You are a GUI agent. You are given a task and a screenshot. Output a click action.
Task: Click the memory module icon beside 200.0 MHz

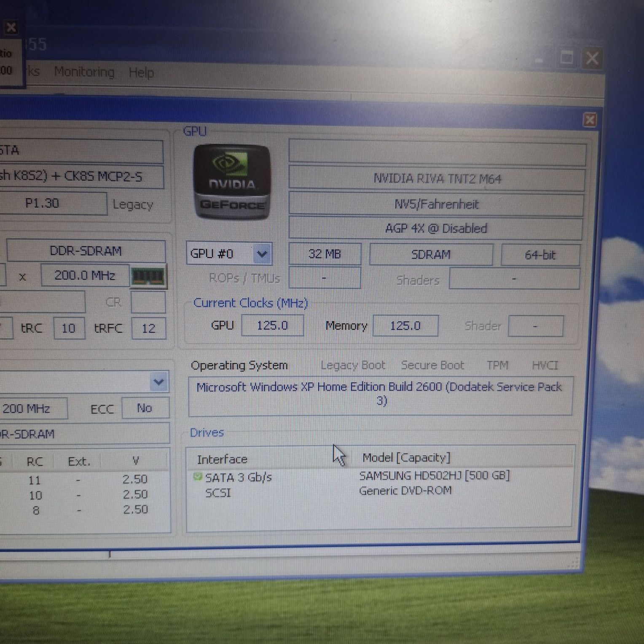point(148,276)
